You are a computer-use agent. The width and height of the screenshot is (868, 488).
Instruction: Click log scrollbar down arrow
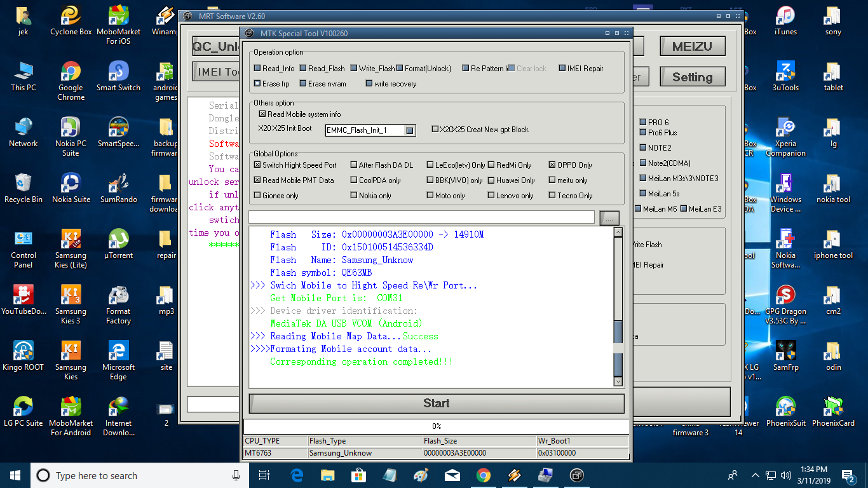618,381
